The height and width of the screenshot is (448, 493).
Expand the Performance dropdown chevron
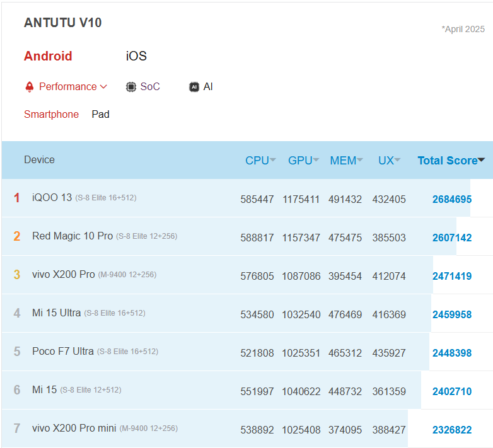pos(103,86)
